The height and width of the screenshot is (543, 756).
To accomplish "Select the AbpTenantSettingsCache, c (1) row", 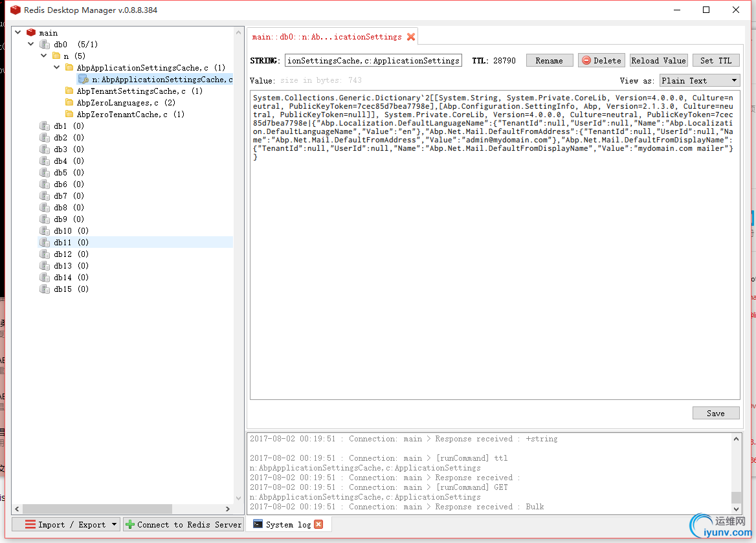I will (140, 91).
